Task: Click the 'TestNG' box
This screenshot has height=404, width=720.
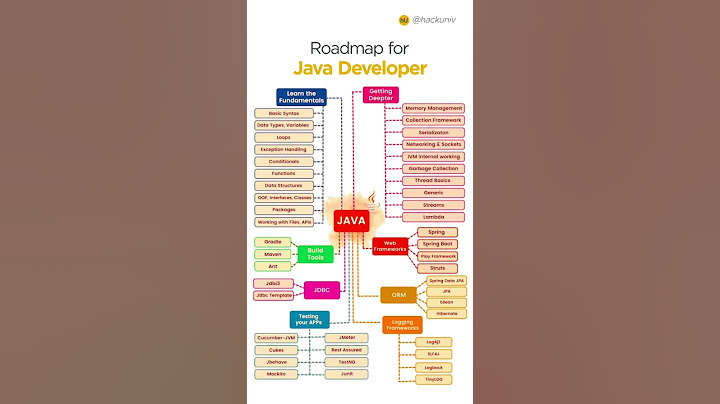Action: click(347, 362)
